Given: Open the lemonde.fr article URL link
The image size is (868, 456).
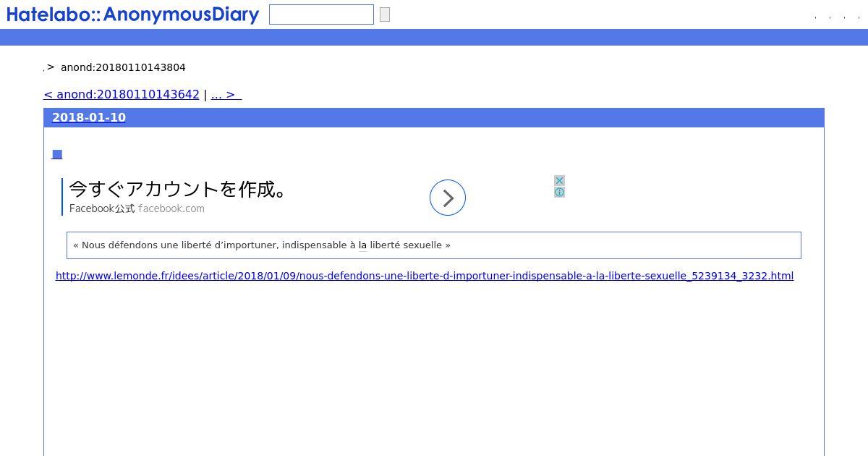Looking at the screenshot, I should [x=425, y=276].
